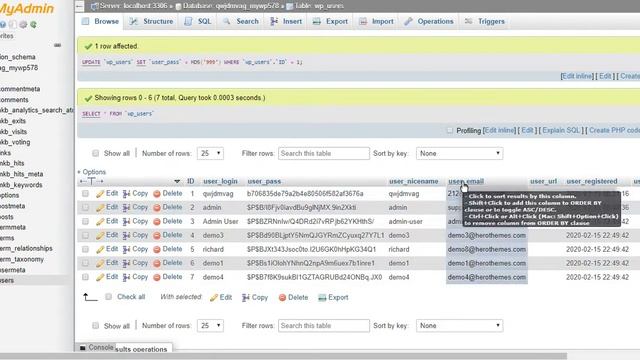
Task: Click Copy icon for richard row
Action: point(127,249)
